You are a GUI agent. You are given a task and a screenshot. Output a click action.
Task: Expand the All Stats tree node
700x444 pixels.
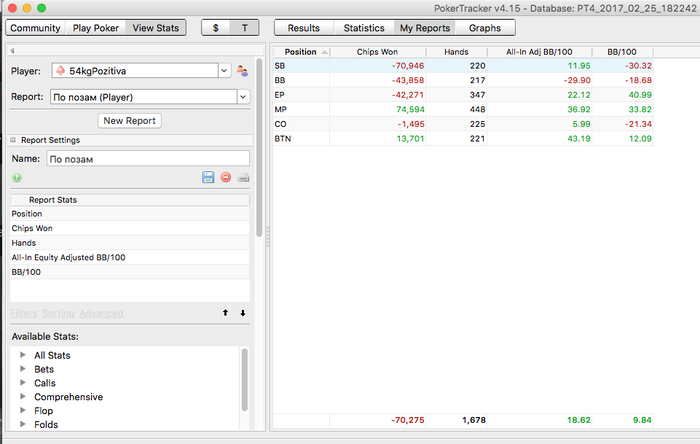coord(23,355)
